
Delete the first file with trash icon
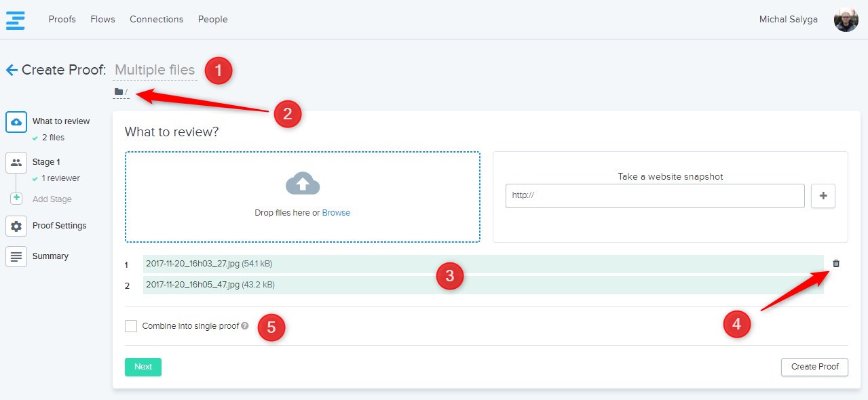pyautogui.click(x=835, y=264)
